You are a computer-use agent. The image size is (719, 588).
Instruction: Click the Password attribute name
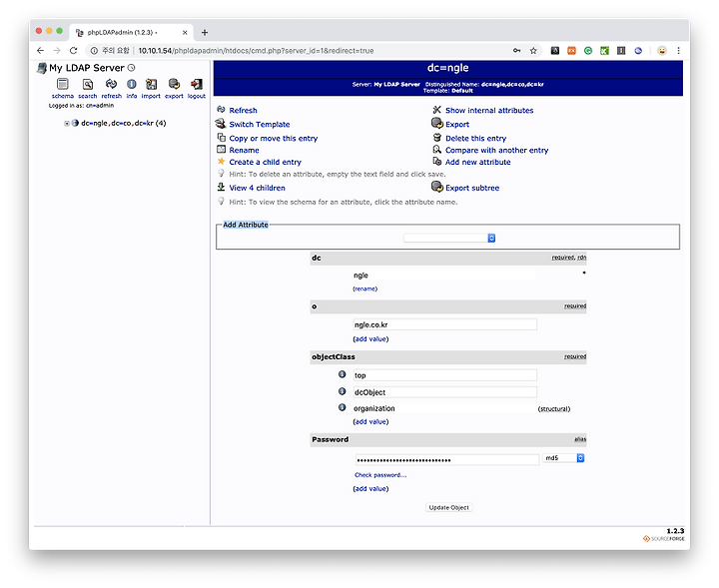tap(331, 439)
